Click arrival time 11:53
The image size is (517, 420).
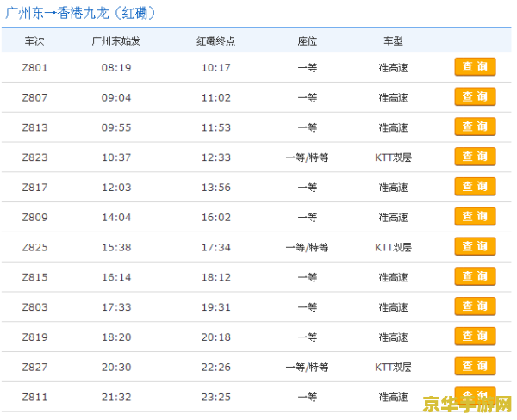coord(216,128)
